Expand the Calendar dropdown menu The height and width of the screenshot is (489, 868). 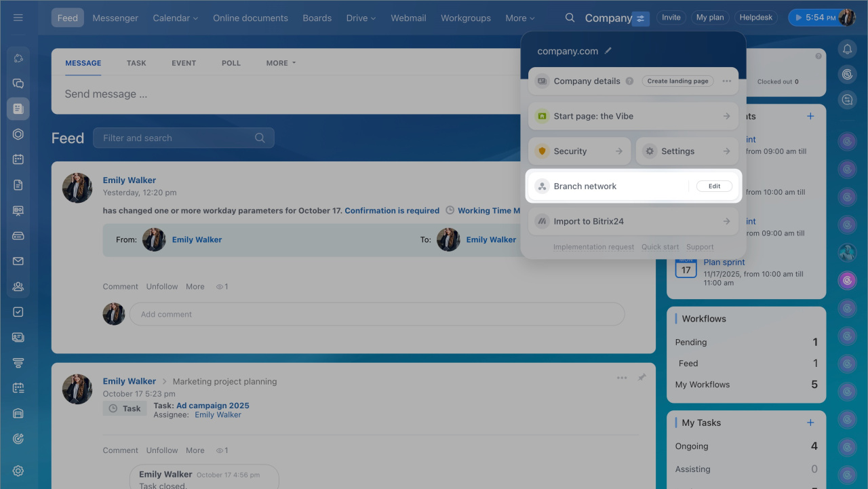coord(175,18)
